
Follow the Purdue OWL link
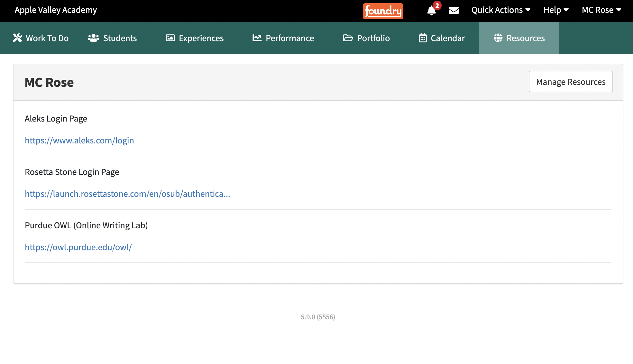tap(78, 247)
